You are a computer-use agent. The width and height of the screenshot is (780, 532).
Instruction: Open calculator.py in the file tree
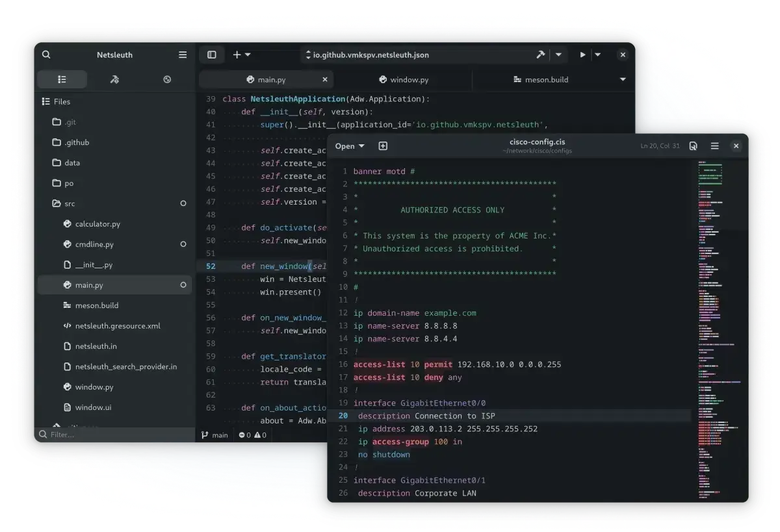pyautogui.click(x=114, y=223)
